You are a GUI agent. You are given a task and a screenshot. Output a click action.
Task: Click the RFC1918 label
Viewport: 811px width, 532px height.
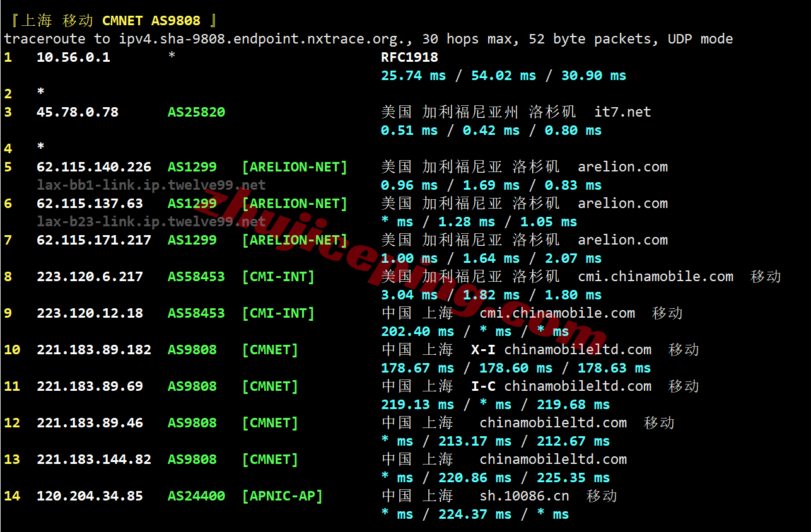pyautogui.click(x=409, y=57)
